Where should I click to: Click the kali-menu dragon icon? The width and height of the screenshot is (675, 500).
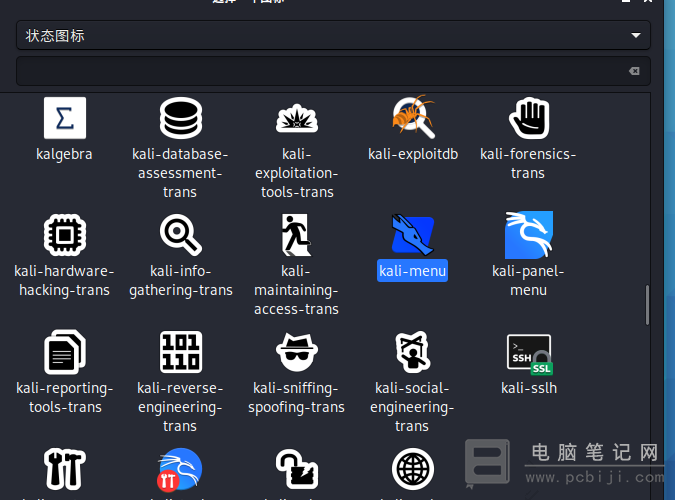[413, 235]
